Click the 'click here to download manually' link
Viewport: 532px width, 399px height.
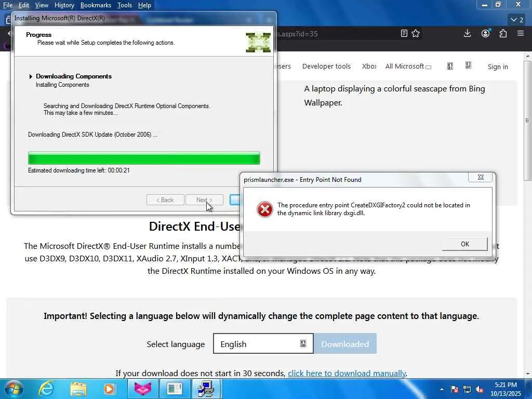click(x=347, y=373)
